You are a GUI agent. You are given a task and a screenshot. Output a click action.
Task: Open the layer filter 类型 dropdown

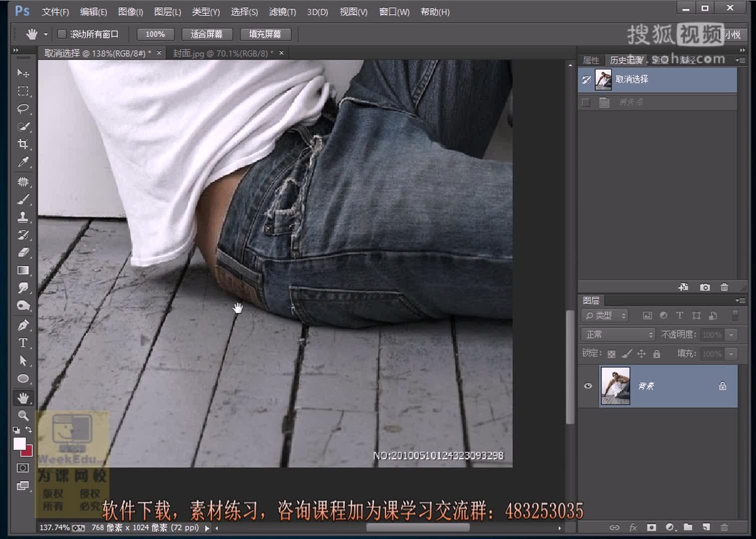[605, 315]
